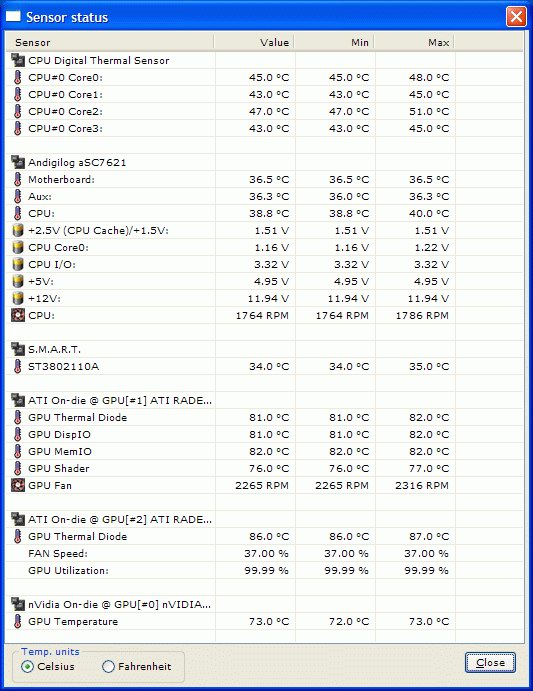Click the fan icon beside CPU RPM row
The height and width of the screenshot is (691, 533).
click(18, 316)
